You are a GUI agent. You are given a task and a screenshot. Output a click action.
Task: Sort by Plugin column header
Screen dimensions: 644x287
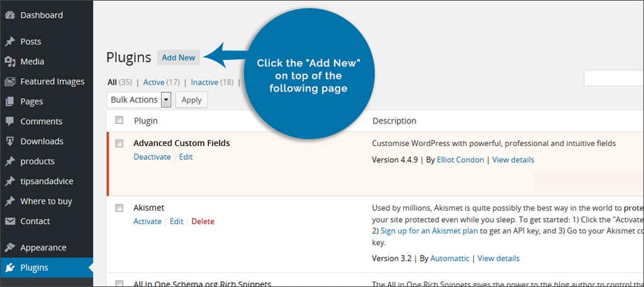pos(146,121)
